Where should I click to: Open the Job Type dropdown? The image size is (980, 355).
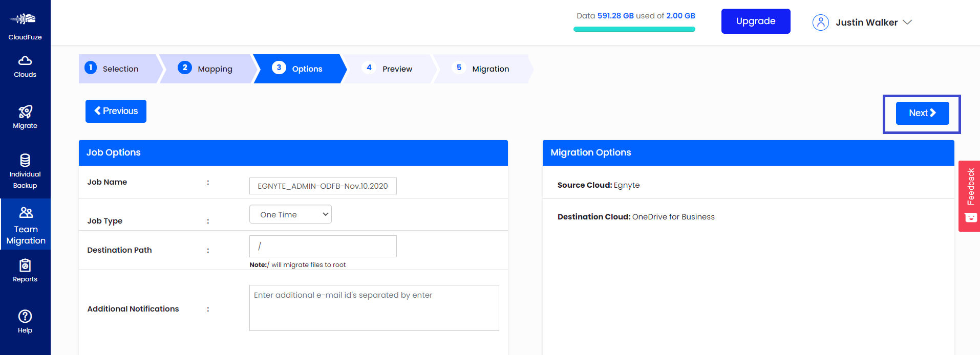(x=290, y=214)
